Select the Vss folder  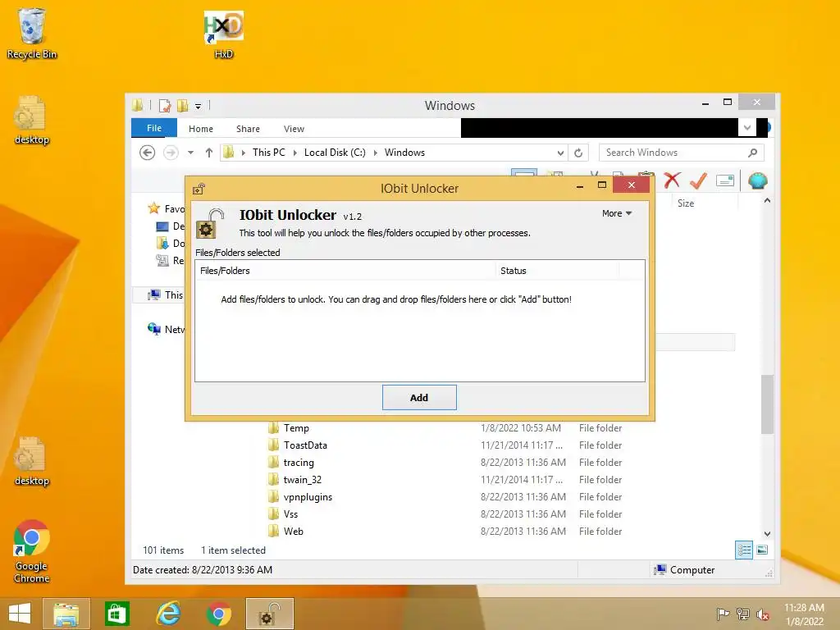tap(290, 514)
